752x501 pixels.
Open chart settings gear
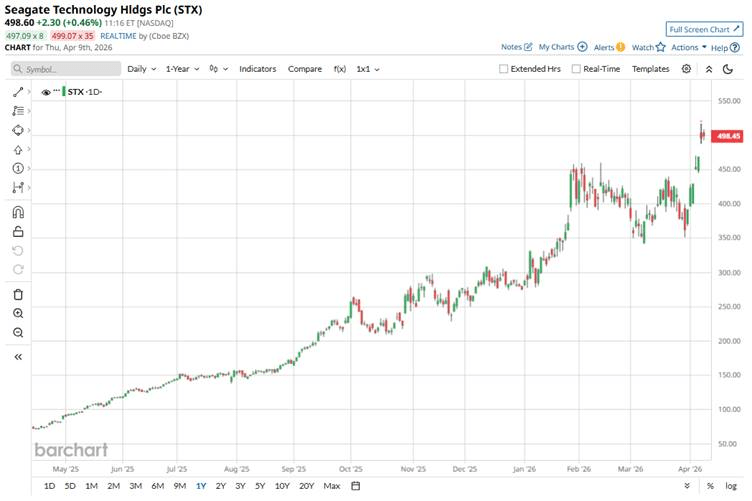click(x=686, y=69)
